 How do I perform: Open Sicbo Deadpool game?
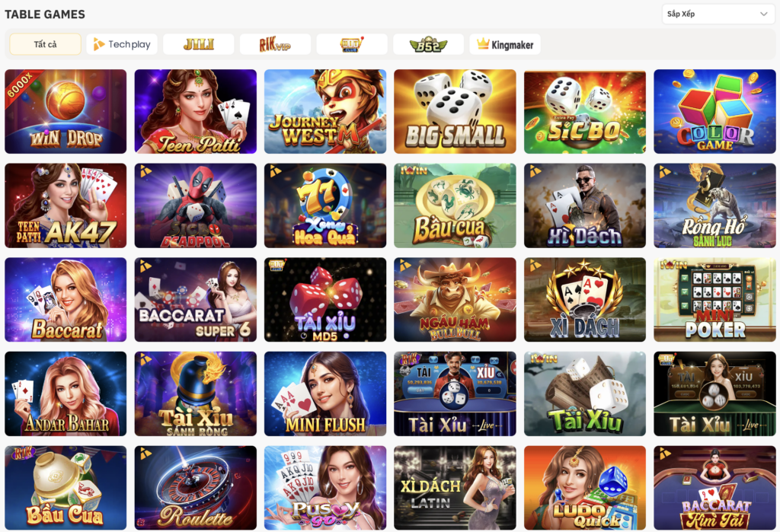tap(196, 205)
